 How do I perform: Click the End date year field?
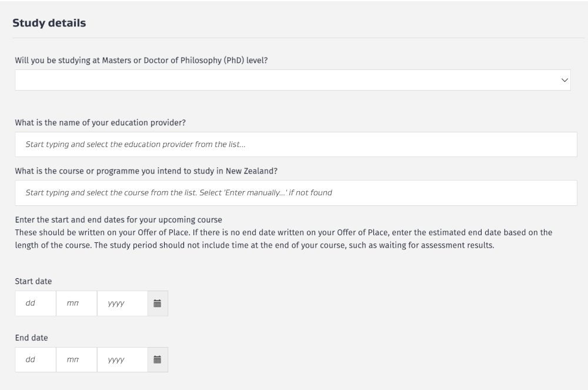tap(122, 359)
